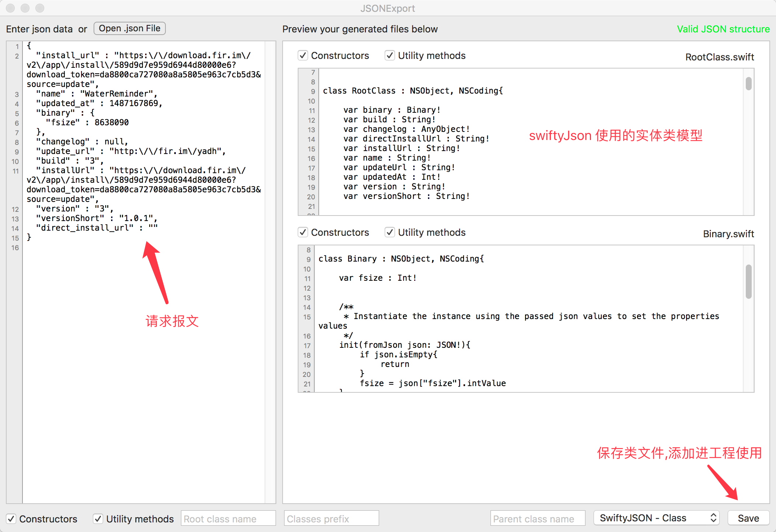Screen dimensions: 776x532
Task: Click the Open .json File button
Action: click(x=129, y=28)
